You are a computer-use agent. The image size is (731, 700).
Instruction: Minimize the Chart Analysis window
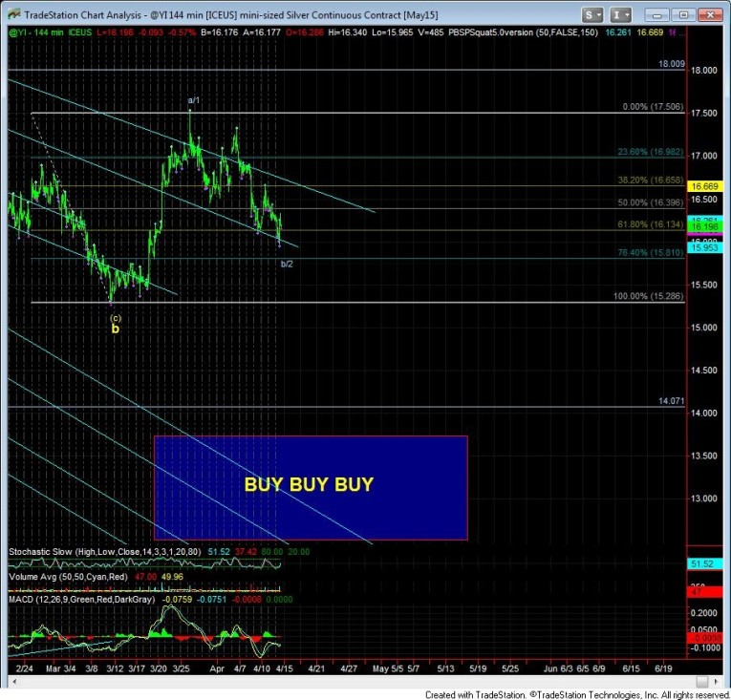point(657,15)
